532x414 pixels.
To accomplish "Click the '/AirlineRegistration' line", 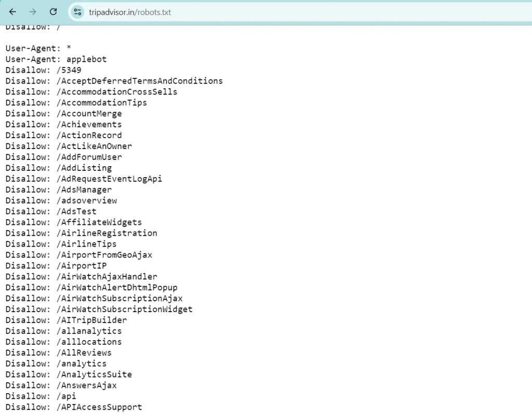I will tap(81, 233).
